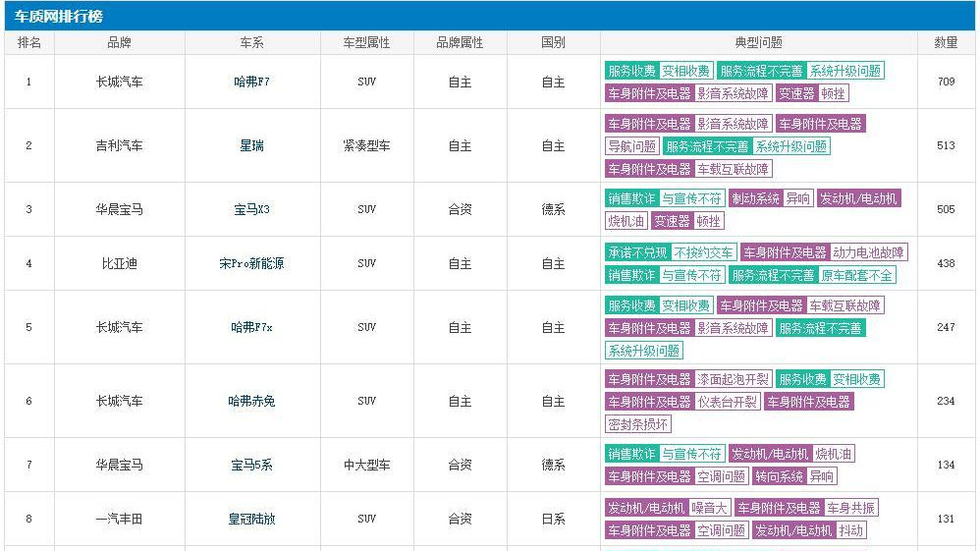Viewport: 980px width, 551px height.
Task: Select 华晨宝马 in the 宝马5系 row
Action: tap(120, 465)
